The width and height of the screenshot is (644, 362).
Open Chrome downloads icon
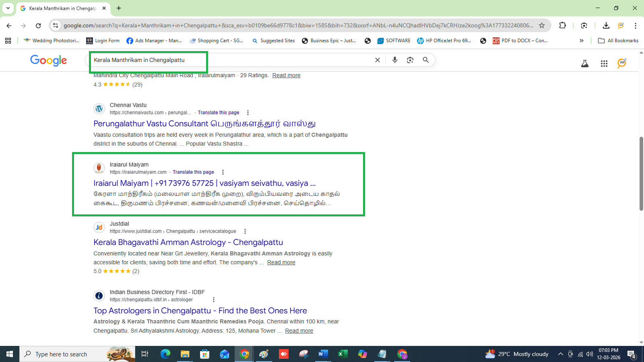tap(606, 25)
